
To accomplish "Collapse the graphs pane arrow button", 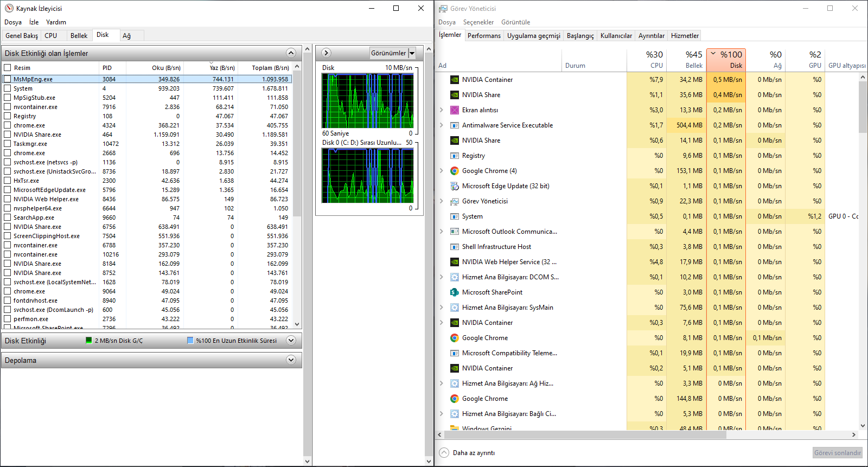I will pyautogui.click(x=326, y=53).
